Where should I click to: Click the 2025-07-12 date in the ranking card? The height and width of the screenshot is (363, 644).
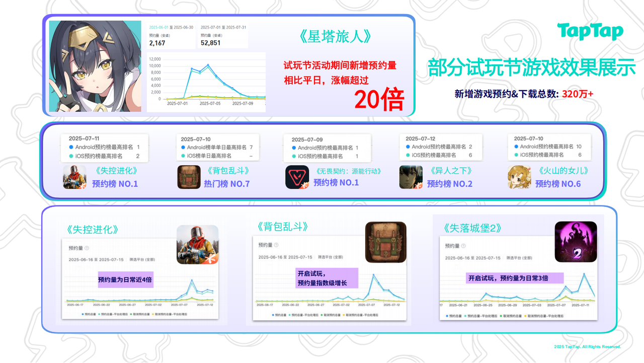point(421,138)
